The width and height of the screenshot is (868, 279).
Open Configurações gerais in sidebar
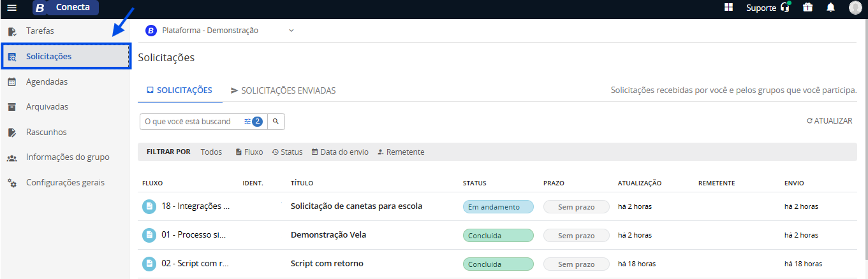pos(64,182)
